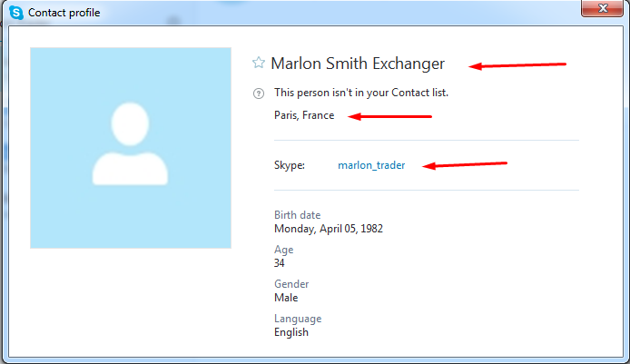Select the age value "34"

click(x=280, y=263)
